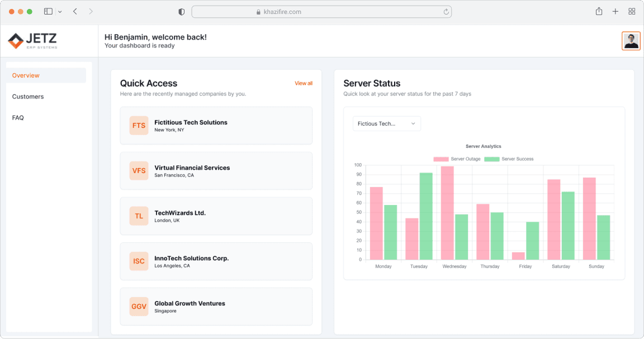Open Safari's privacy shield icon
Image resolution: width=644 pixels, height=339 pixels.
point(181,11)
